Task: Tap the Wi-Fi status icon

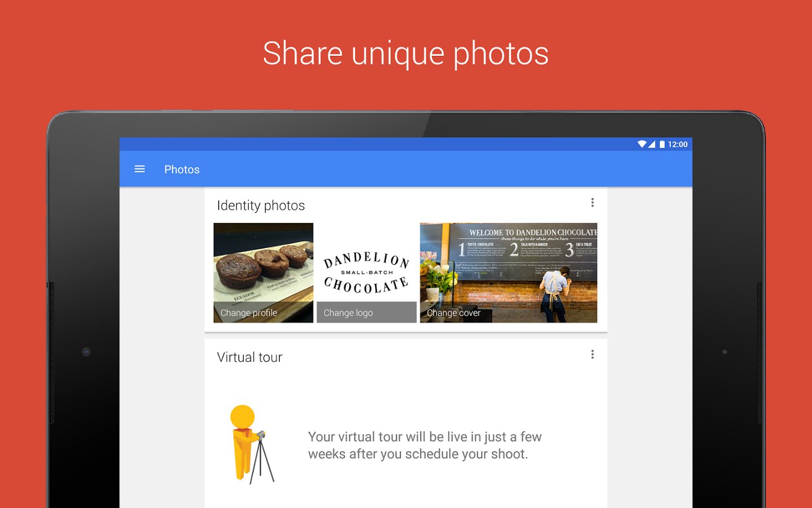Action: tap(642, 144)
